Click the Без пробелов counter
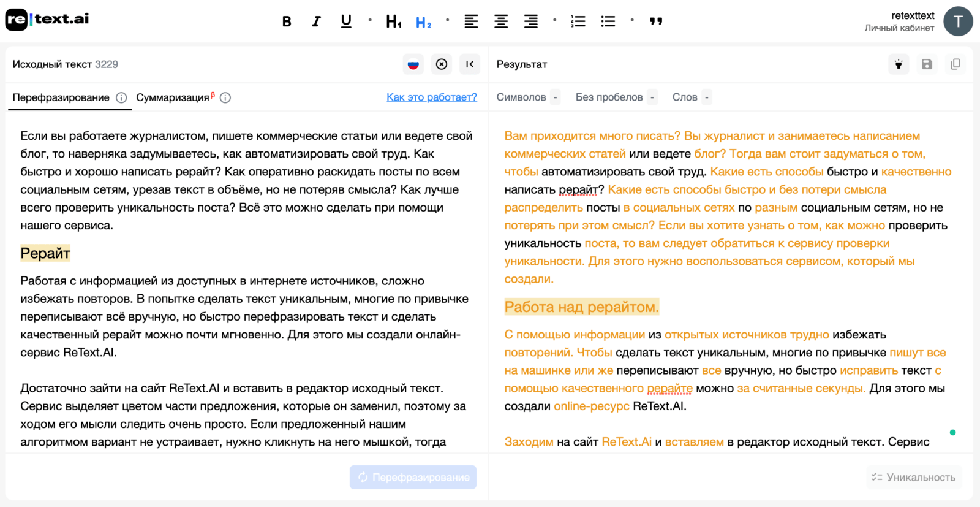Viewport: 980px width, 507px height. pyautogui.click(x=616, y=97)
